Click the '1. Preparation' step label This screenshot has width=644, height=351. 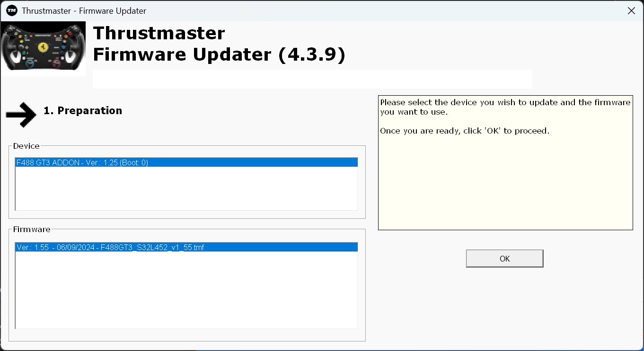coord(83,111)
